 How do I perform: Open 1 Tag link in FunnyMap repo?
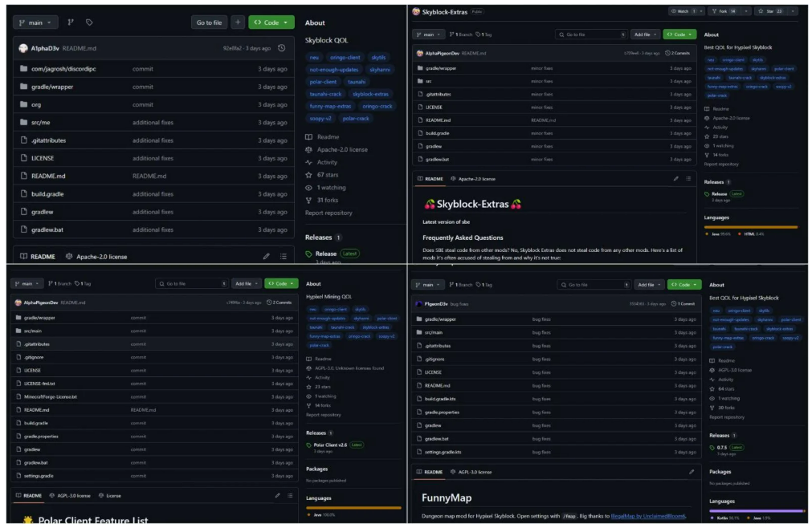(x=484, y=285)
